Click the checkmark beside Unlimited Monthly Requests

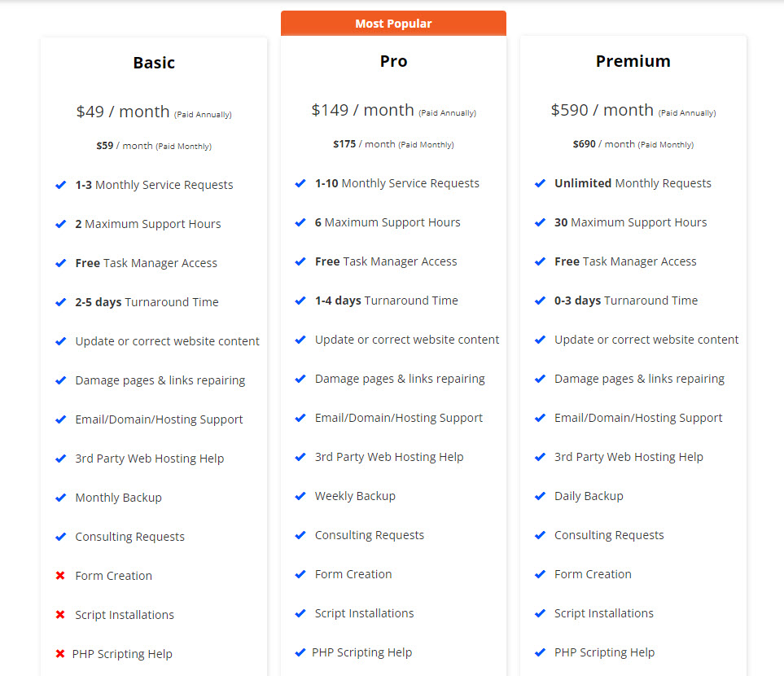tap(540, 183)
